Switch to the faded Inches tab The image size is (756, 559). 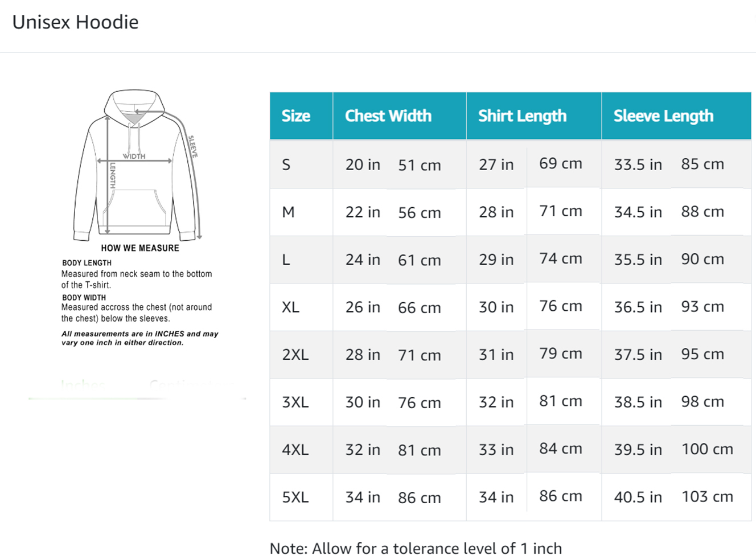83,385
